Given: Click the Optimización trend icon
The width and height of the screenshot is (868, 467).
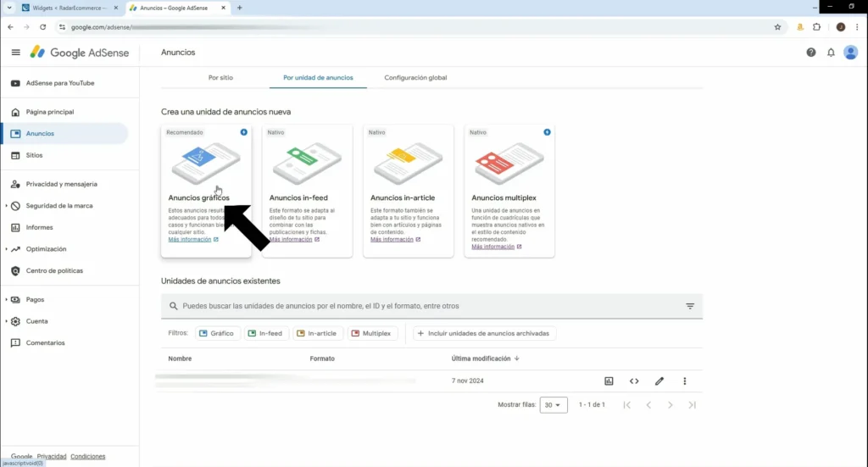Looking at the screenshot, I should [x=15, y=249].
